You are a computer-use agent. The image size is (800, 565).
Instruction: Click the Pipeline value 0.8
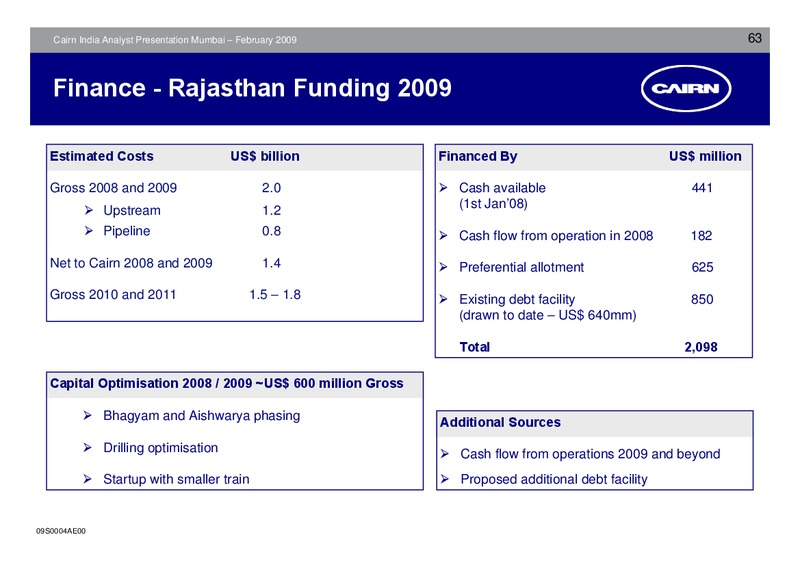271,231
